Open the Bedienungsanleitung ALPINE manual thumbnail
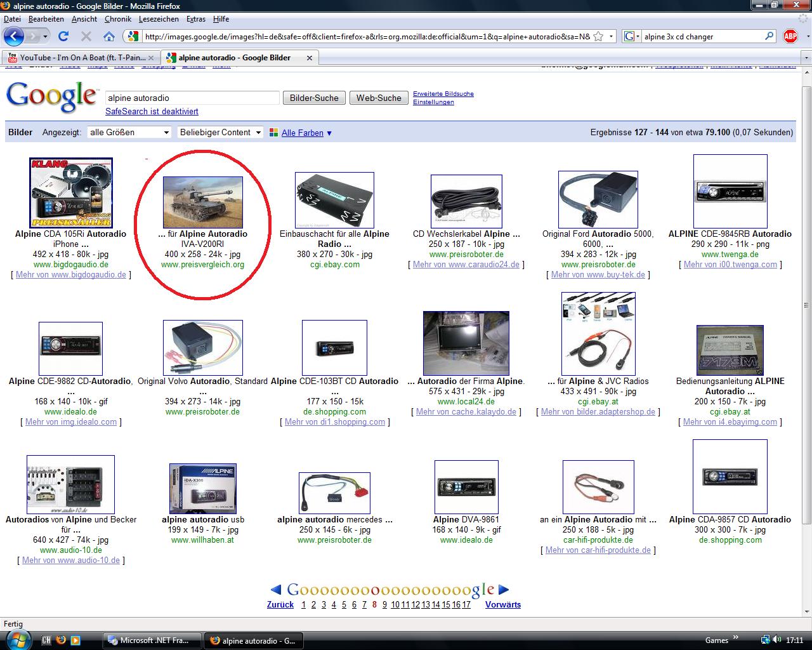The image size is (812, 650). 730,350
